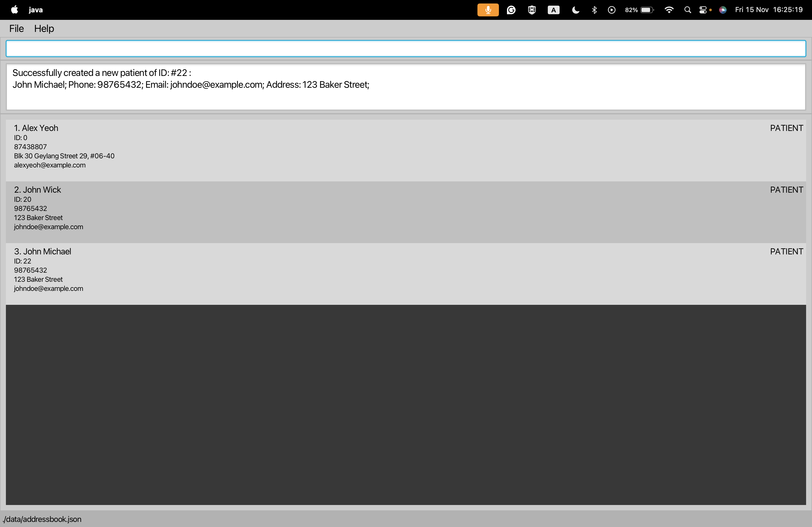
Task: Launch Siri from menu bar
Action: pyautogui.click(x=722, y=10)
